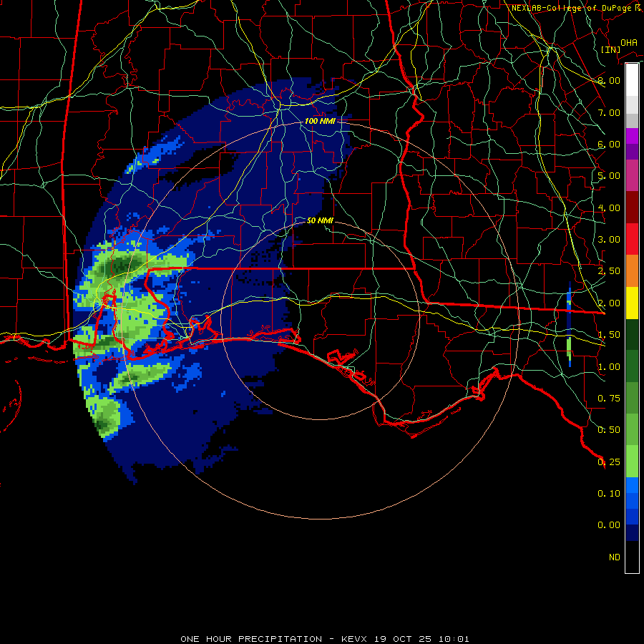This screenshot has width=644, height=644.
Task: Pick the light blue 0.10 legend swatch
Action: pyautogui.click(x=632, y=485)
